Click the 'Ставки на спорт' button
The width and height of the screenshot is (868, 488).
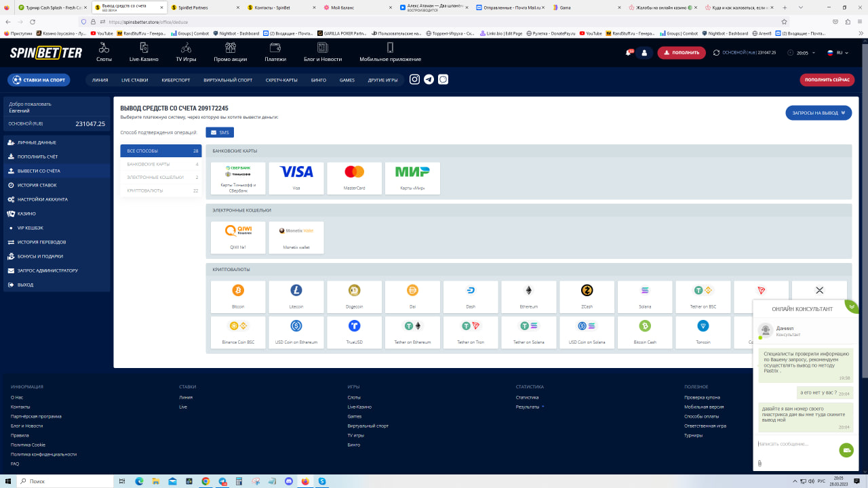click(39, 80)
